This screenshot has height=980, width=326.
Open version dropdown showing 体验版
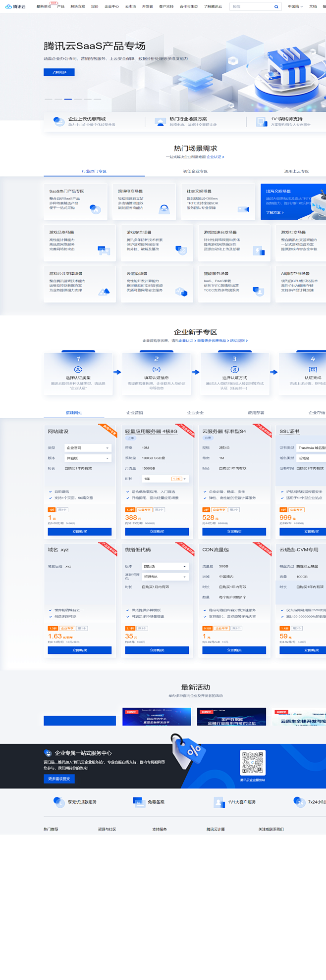pos(88,458)
